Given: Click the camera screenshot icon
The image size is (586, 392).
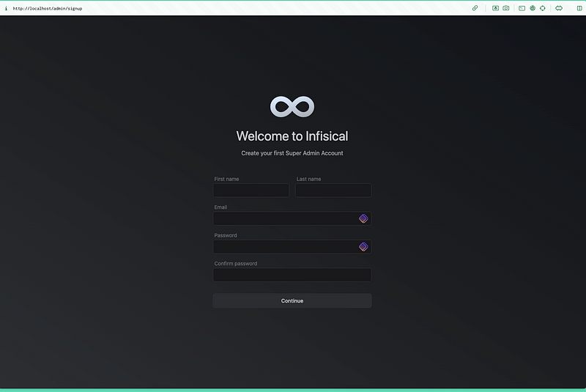Looking at the screenshot, I should (x=506, y=8).
